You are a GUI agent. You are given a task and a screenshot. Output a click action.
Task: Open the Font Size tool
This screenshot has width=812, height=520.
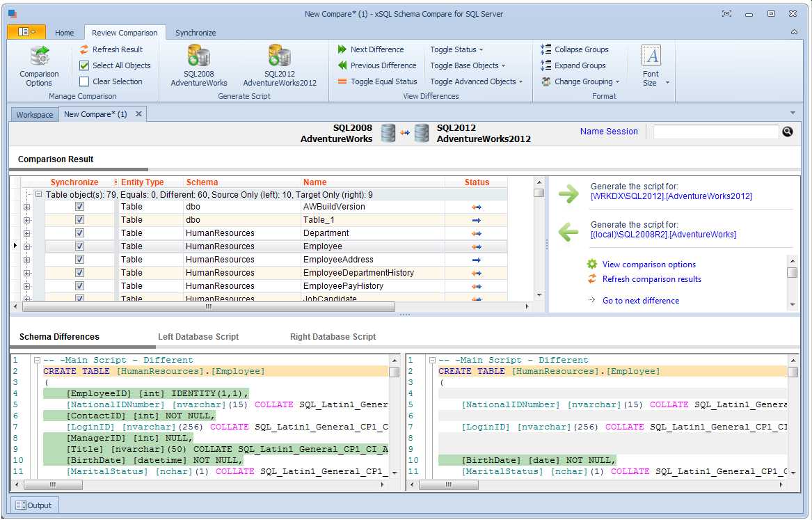tap(651, 65)
